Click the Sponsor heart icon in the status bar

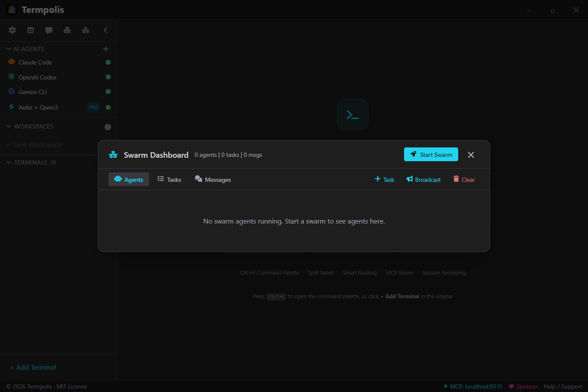coord(511,386)
